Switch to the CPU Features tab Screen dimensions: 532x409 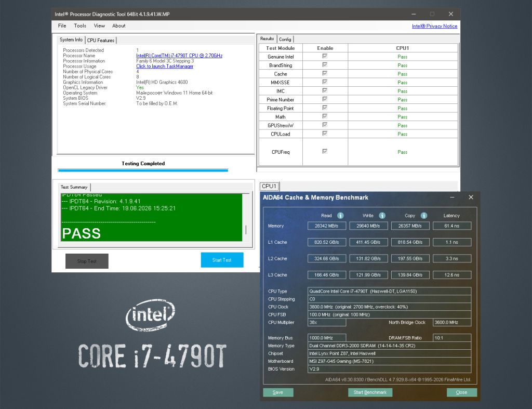pyautogui.click(x=101, y=41)
